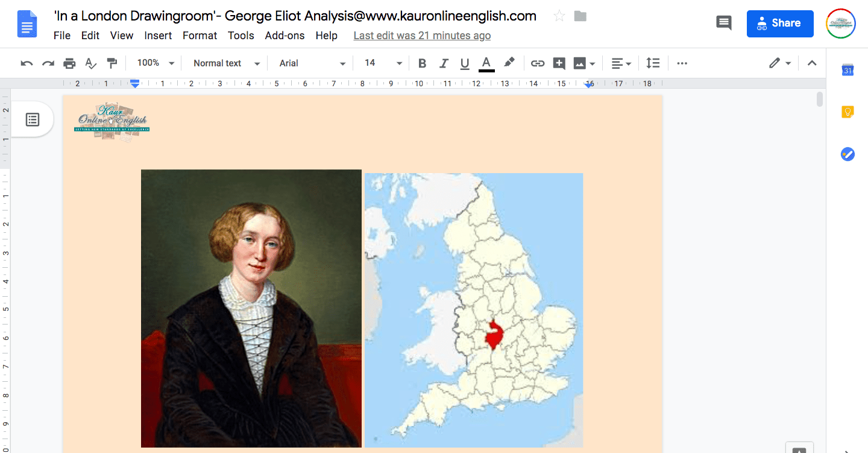The height and width of the screenshot is (453, 868).
Task: Select the England map image
Action: 474,310
